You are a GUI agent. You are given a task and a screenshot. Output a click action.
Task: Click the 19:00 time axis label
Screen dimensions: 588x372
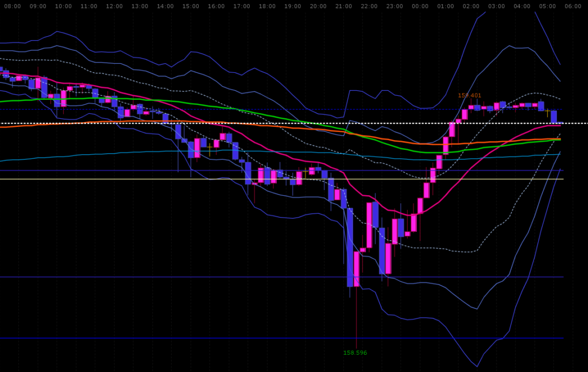pyautogui.click(x=293, y=6)
